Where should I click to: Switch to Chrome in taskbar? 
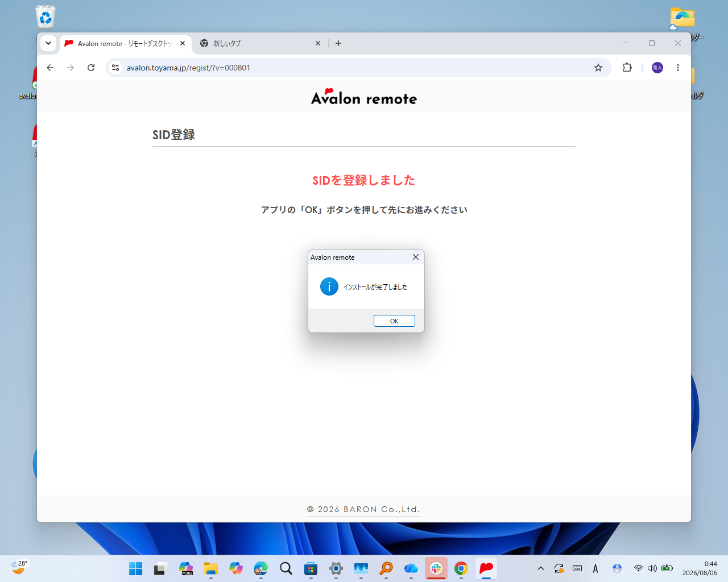[461, 568]
